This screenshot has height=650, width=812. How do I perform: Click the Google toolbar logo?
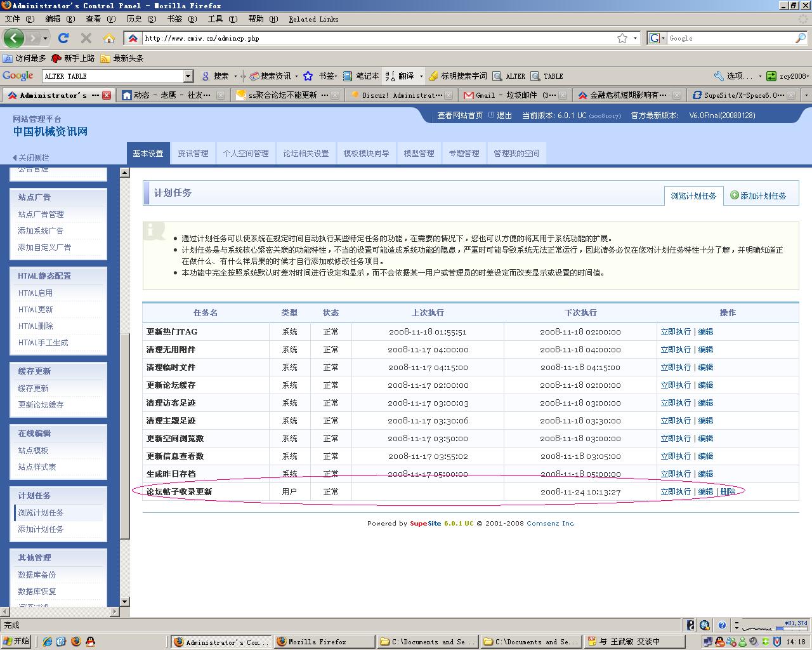coord(18,76)
